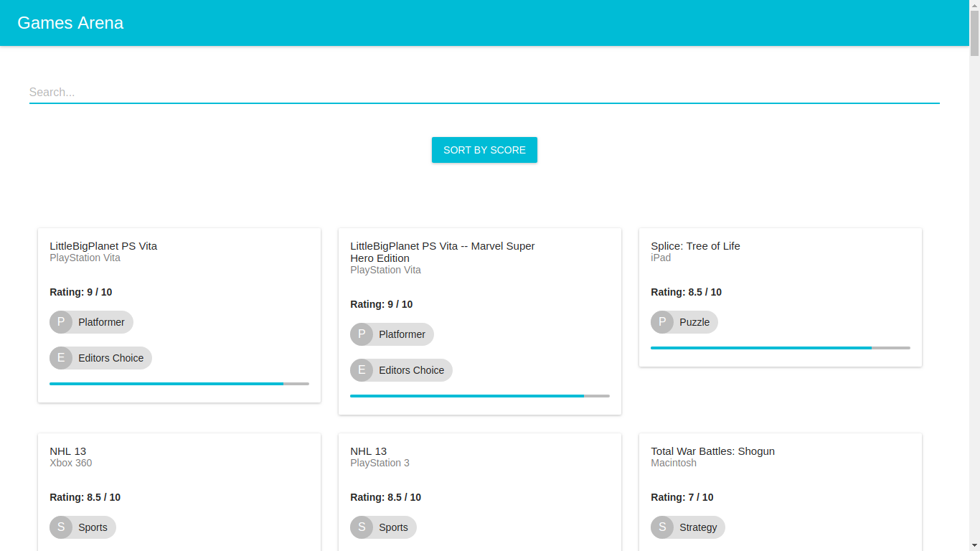Click 'PlayStation Vita' under the first LittleBigPlanet card

coord(85,258)
